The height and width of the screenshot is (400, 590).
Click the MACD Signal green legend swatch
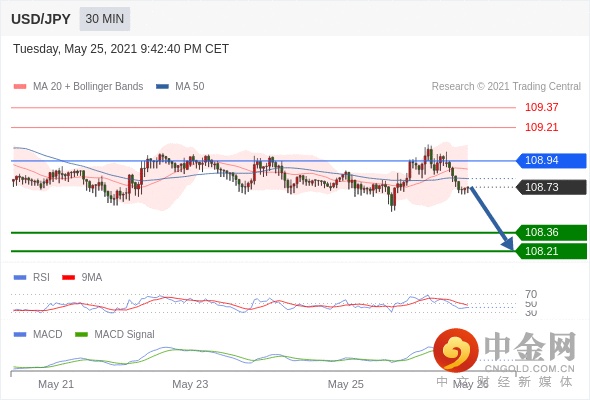coord(81,335)
